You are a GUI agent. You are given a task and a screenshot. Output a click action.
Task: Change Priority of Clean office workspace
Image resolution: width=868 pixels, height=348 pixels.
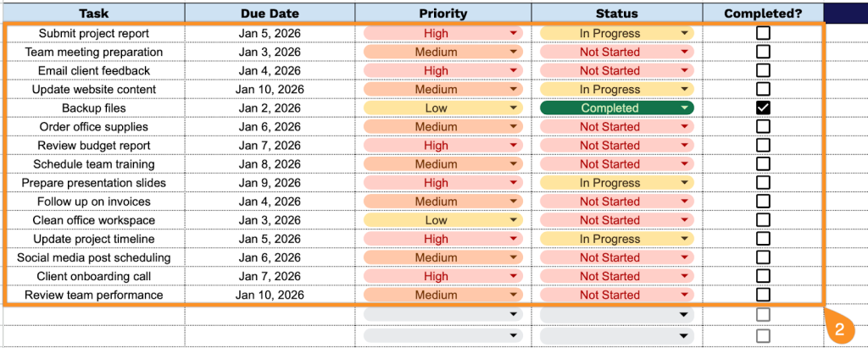click(513, 220)
